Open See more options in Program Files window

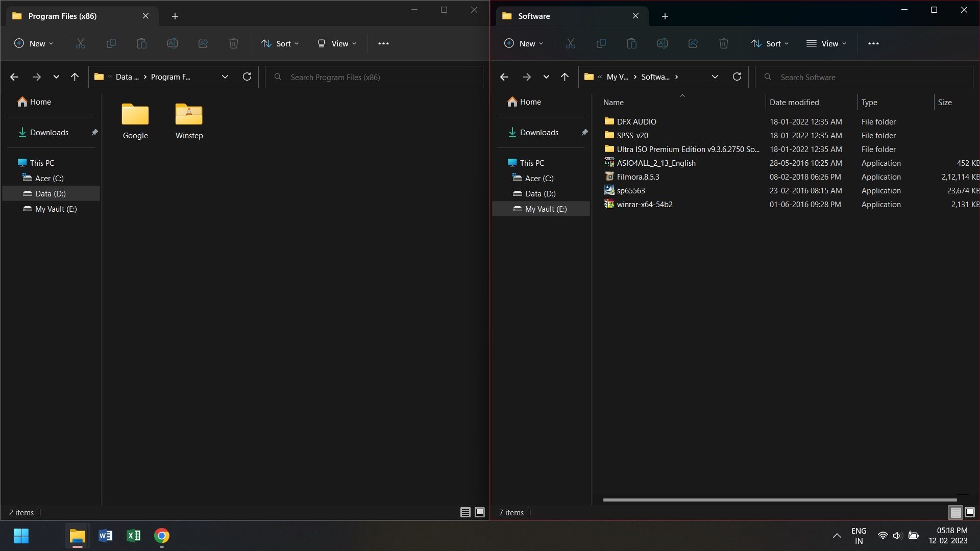[x=383, y=44]
